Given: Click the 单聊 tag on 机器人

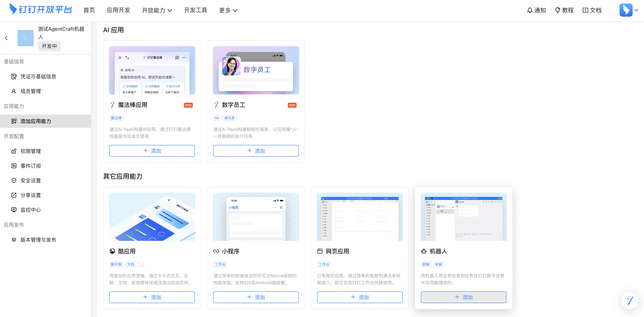Looking at the screenshot, I should pos(438,264).
